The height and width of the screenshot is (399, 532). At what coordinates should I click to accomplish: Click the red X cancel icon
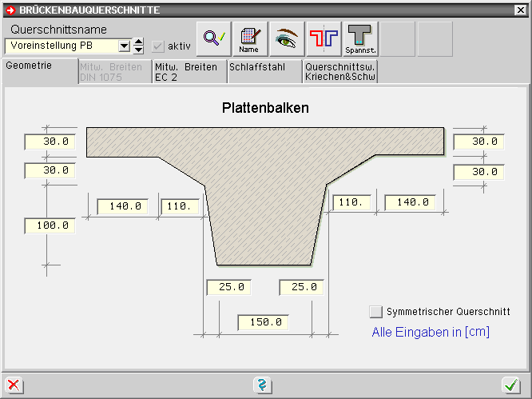(x=14, y=385)
